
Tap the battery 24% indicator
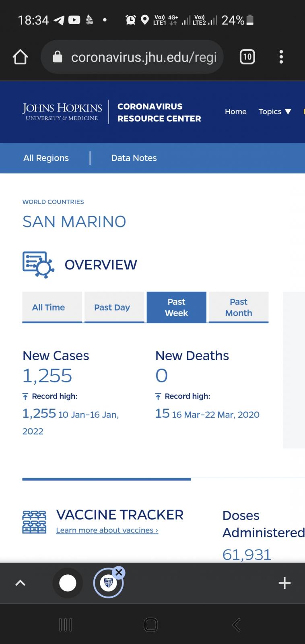point(238,20)
